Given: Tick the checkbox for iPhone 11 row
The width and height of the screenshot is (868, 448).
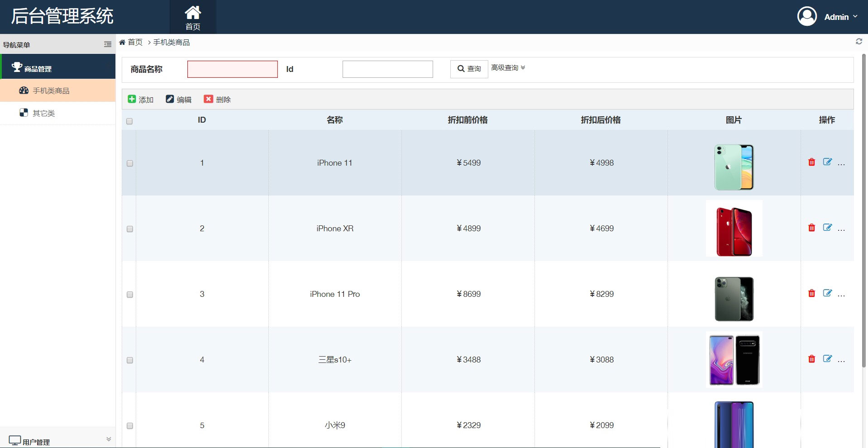Looking at the screenshot, I should click(x=130, y=163).
